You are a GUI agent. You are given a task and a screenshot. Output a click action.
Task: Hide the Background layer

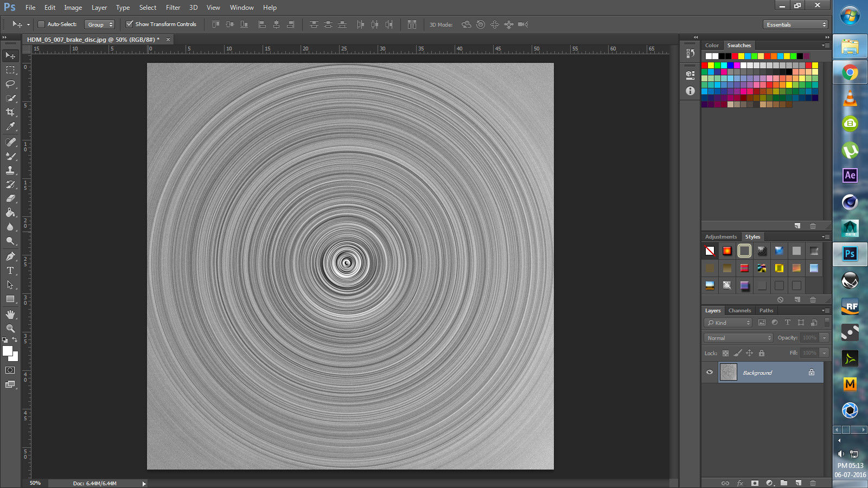(x=710, y=373)
